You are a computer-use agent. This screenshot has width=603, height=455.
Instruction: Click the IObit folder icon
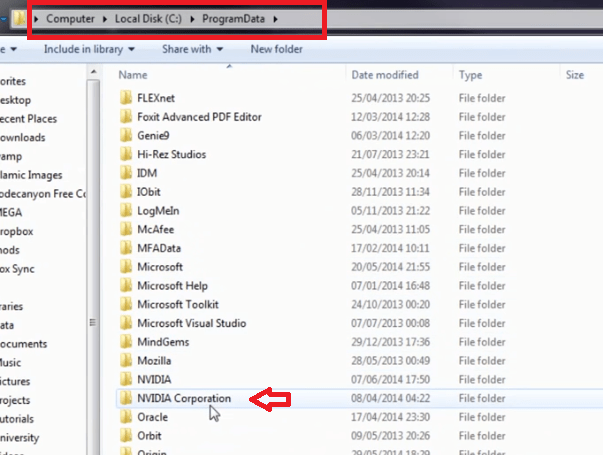(125, 192)
